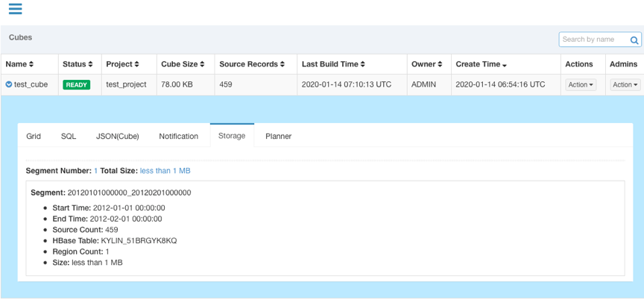Screen dimensions: 644x300
Task: Click the test_cube name link
Action: (31, 85)
